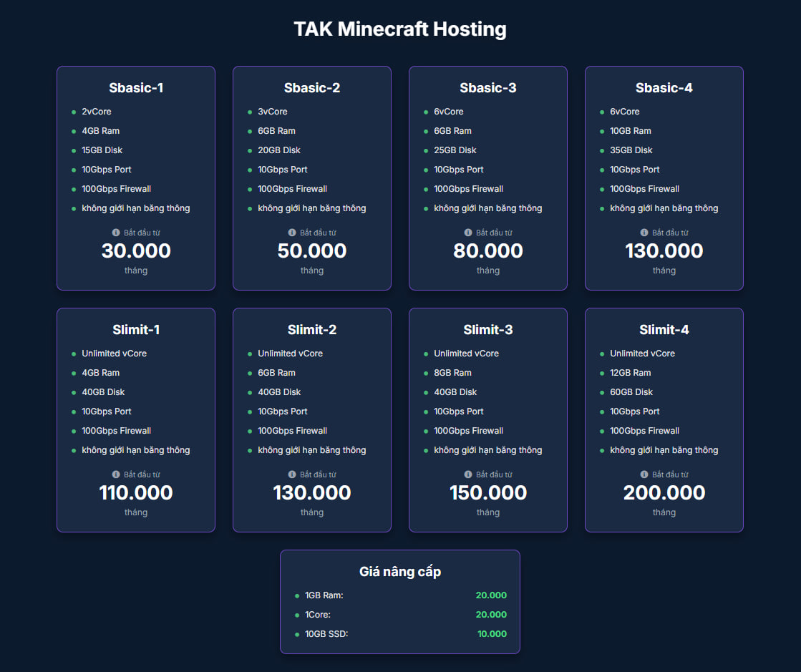Click info icon on Slimit-3 card

[x=468, y=474]
